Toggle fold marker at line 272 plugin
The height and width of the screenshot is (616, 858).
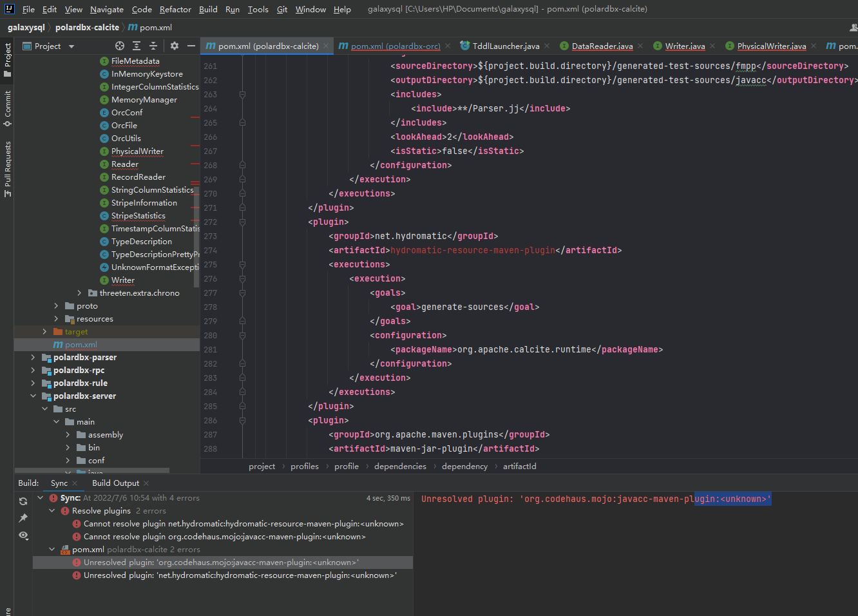pyautogui.click(x=242, y=222)
